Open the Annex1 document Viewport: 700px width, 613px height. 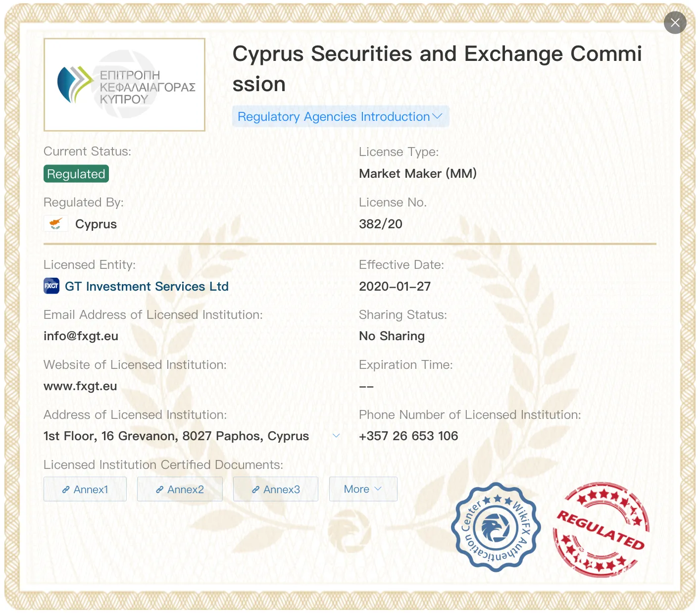(x=85, y=489)
